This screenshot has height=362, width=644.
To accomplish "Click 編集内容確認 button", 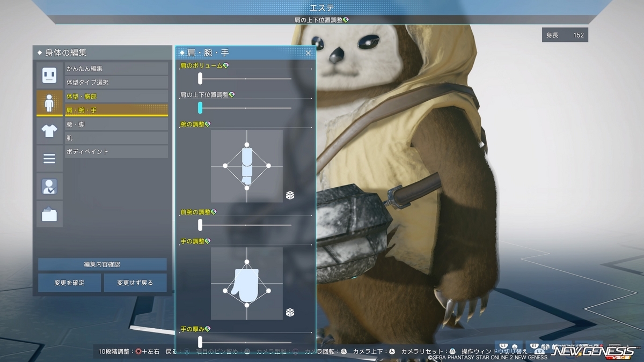I will point(102,264).
